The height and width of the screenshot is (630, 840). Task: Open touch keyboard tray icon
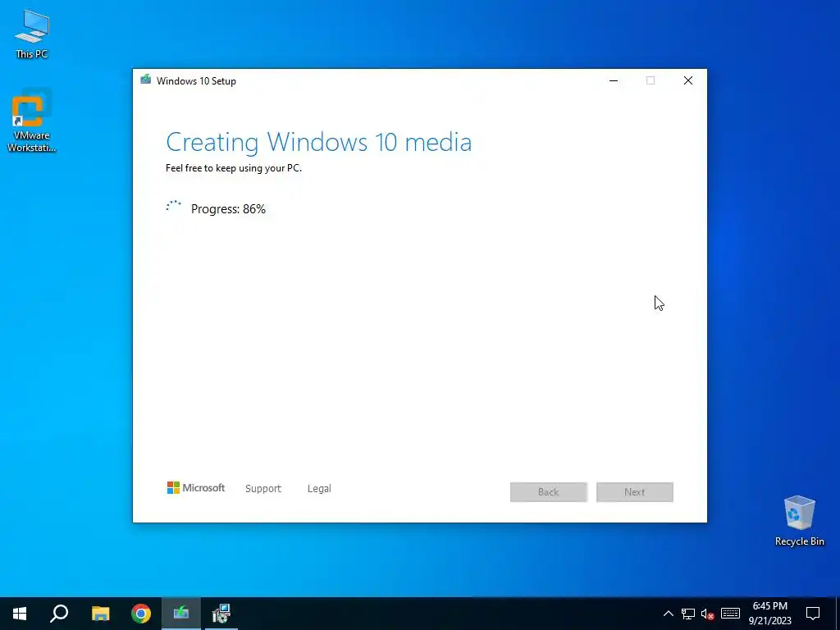click(x=730, y=614)
